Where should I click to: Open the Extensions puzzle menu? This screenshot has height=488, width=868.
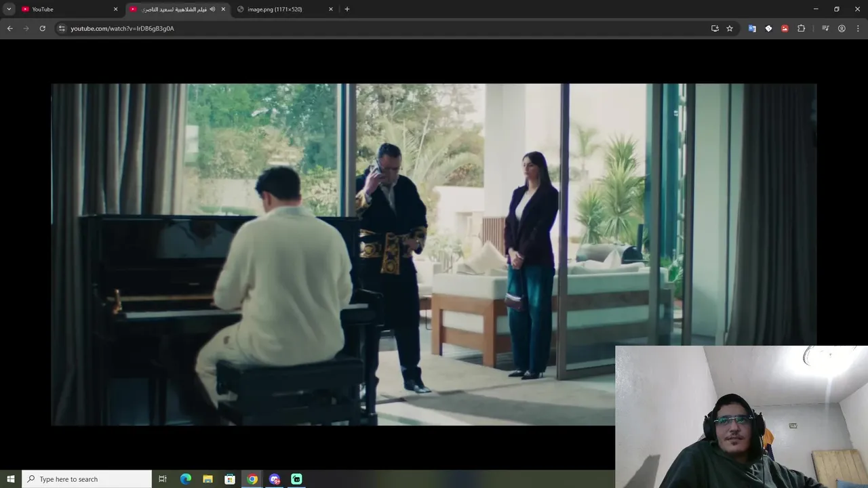tap(802, 28)
